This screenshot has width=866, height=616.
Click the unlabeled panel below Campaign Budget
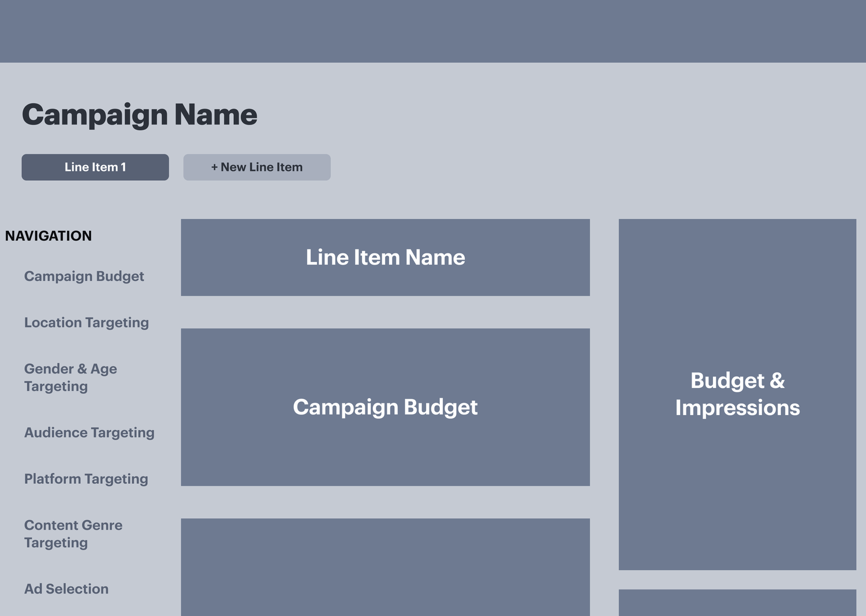385,572
